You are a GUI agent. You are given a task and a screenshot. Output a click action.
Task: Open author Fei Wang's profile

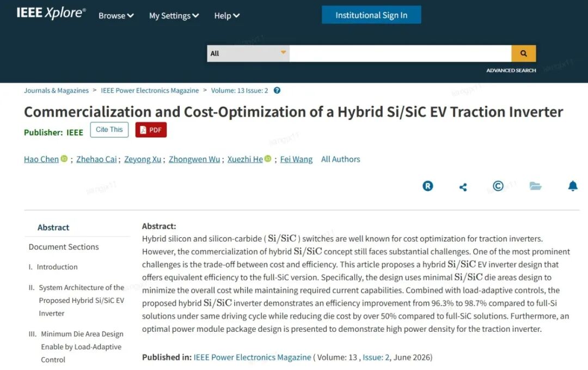tap(296, 159)
